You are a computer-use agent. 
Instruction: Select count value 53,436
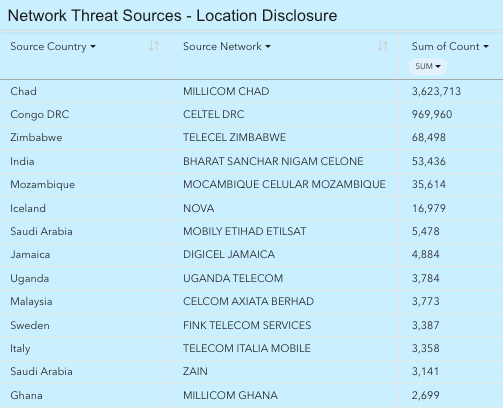tap(428, 161)
